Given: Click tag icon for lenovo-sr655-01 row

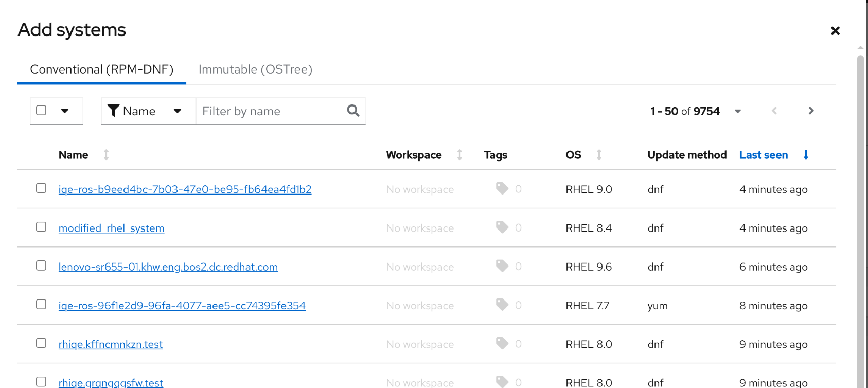Looking at the screenshot, I should tap(502, 266).
